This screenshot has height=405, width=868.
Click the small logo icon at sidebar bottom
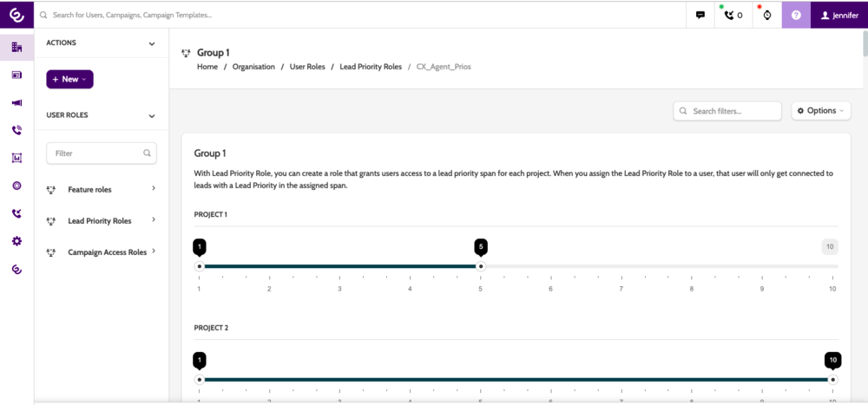(16, 270)
